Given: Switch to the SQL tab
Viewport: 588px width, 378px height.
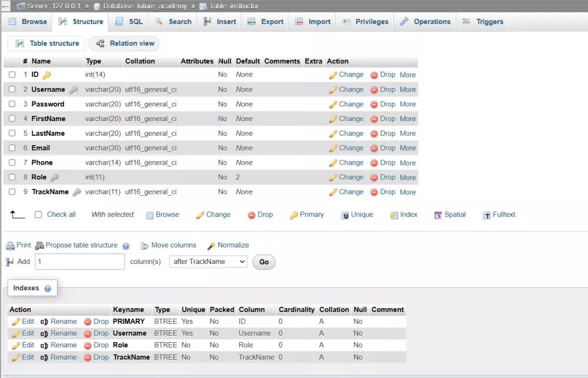Looking at the screenshot, I should [x=129, y=22].
